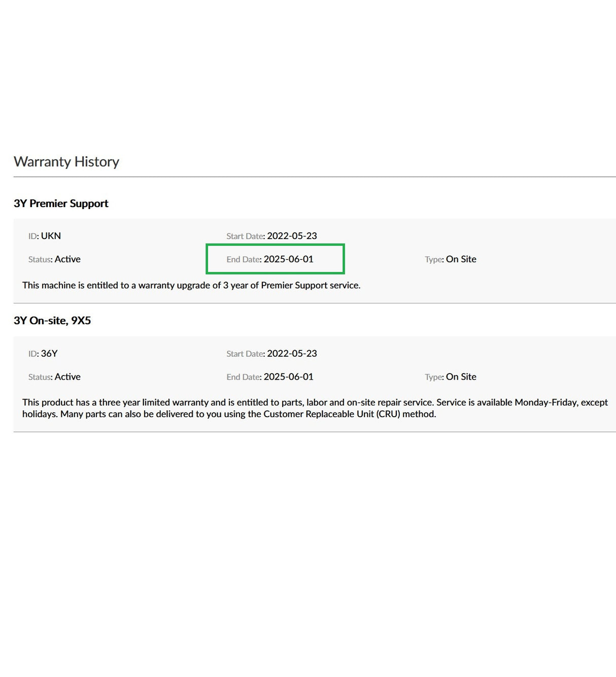This screenshot has height=677, width=616.
Task: Click the 36Y warranty ID value
Action: point(49,354)
